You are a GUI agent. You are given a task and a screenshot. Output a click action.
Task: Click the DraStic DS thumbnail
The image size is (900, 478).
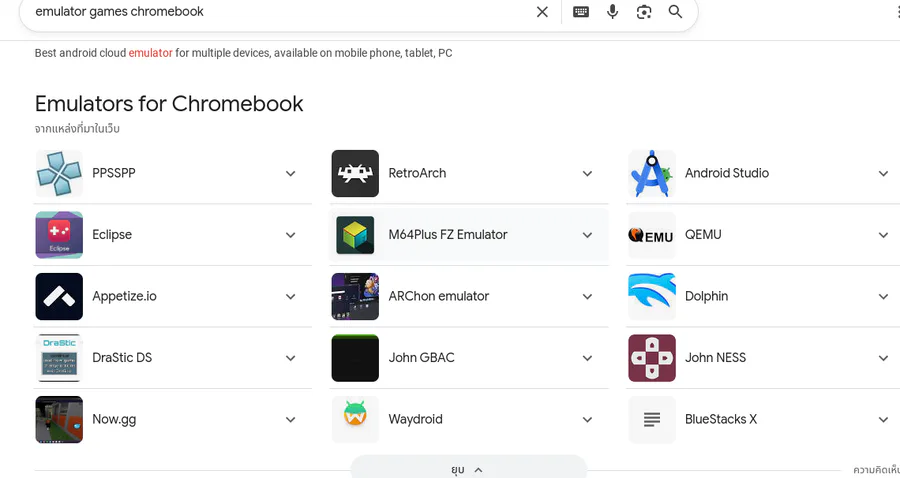(x=59, y=358)
